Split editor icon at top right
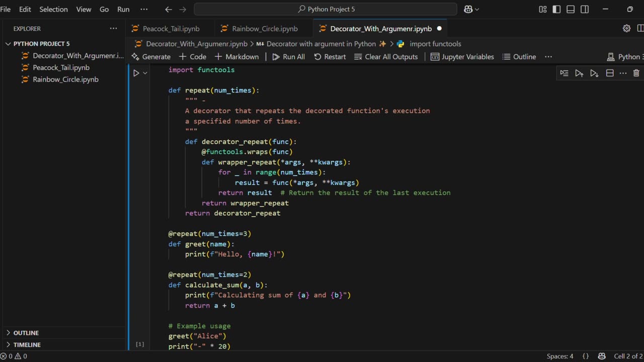This screenshot has width=644, height=362. [x=640, y=29]
